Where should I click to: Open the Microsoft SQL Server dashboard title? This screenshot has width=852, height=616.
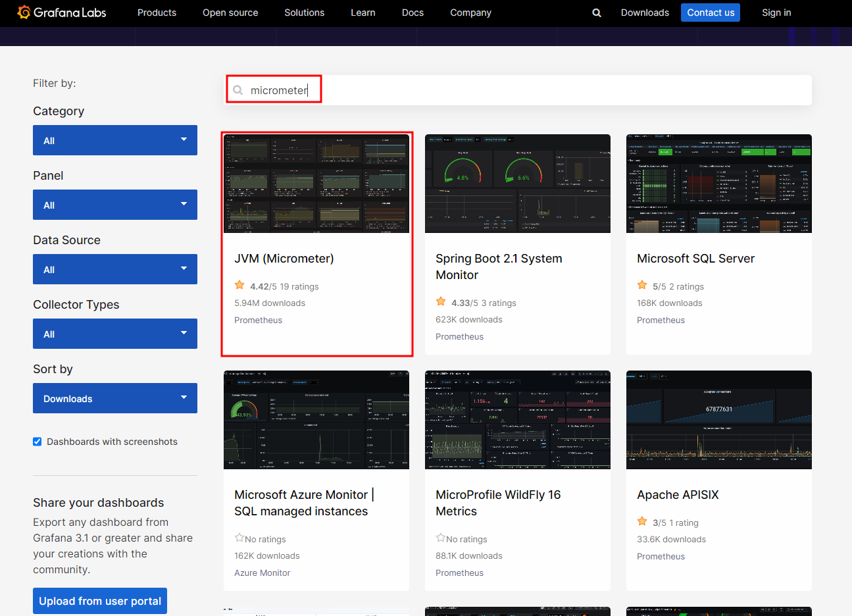pyautogui.click(x=695, y=259)
